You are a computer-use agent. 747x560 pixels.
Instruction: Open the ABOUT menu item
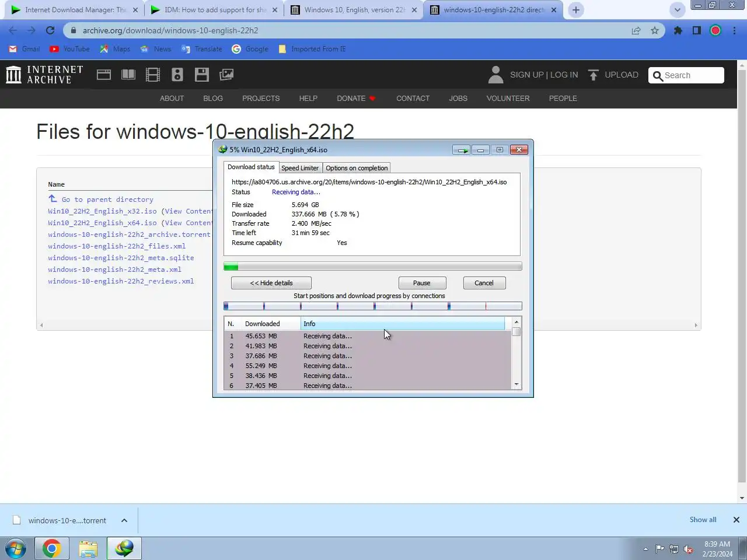172,99
